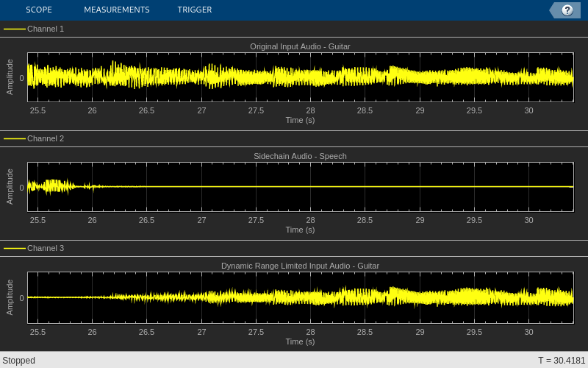Click the 'Stopped' status text

point(19,361)
